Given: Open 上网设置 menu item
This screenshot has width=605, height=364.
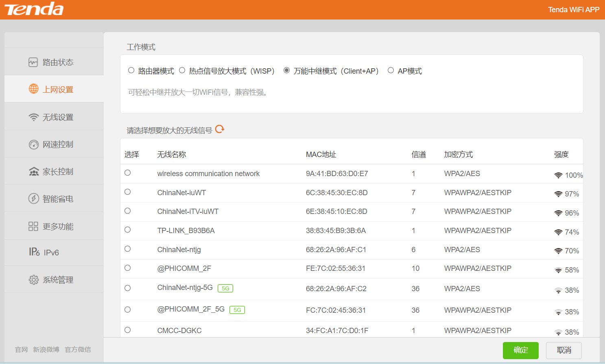Looking at the screenshot, I should (54, 89).
